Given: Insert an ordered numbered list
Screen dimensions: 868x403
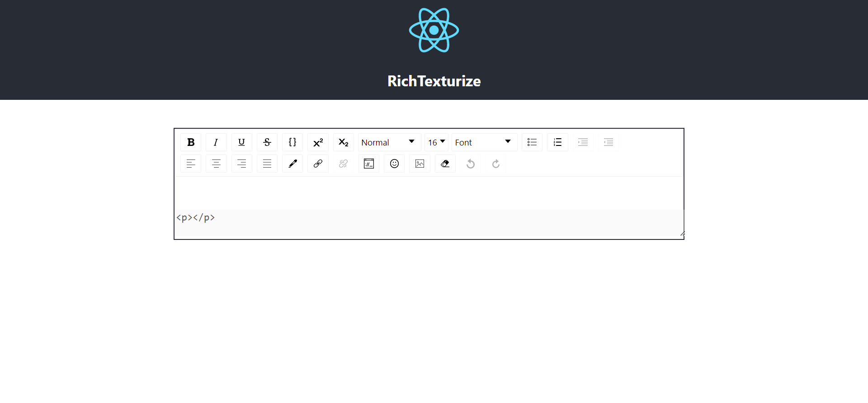Looking at the screenshot, I should (557, 142).
